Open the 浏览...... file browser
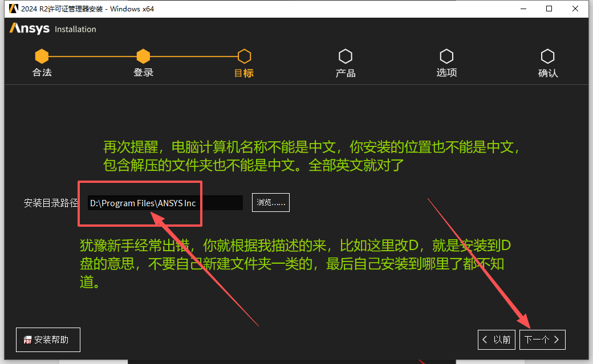 click(270, 202)
